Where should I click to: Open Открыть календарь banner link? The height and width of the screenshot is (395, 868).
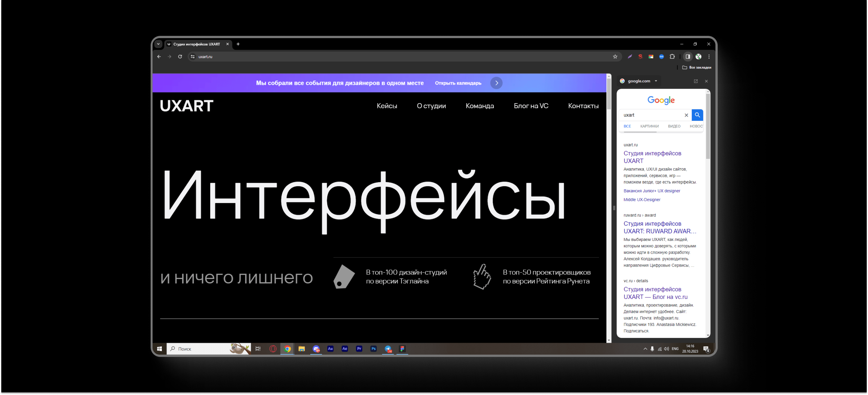pos(458,83)
